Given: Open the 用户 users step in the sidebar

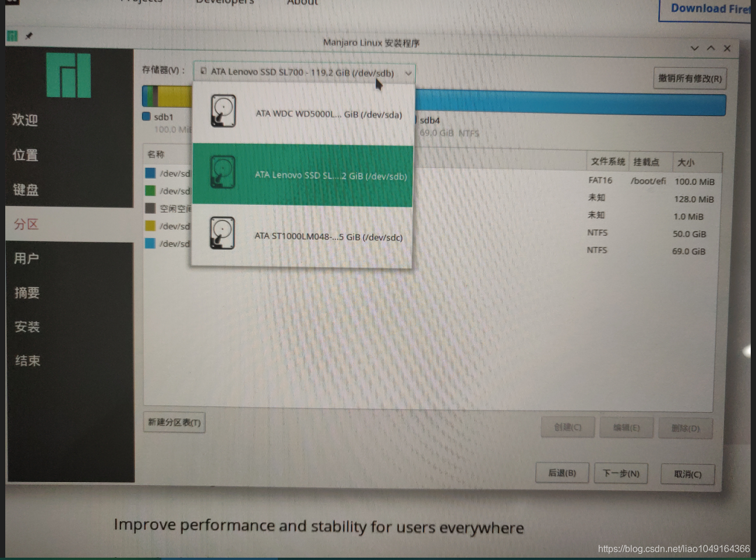Looking at the screenshot, I should (x=27, y=258).
